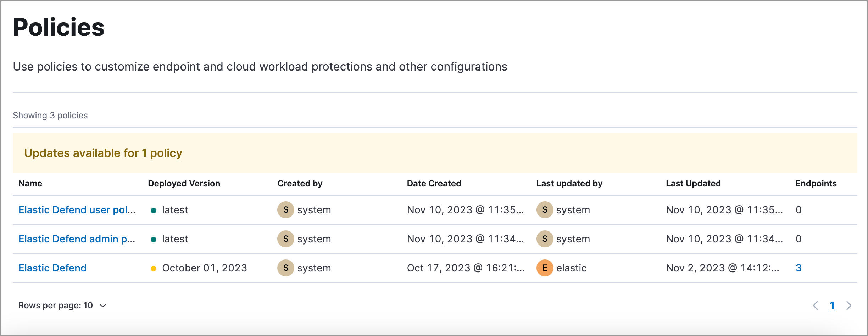This screenshot has width=868, height=336.
Task: Open the Elastic Defend policy link
Action: coord(52,268)
